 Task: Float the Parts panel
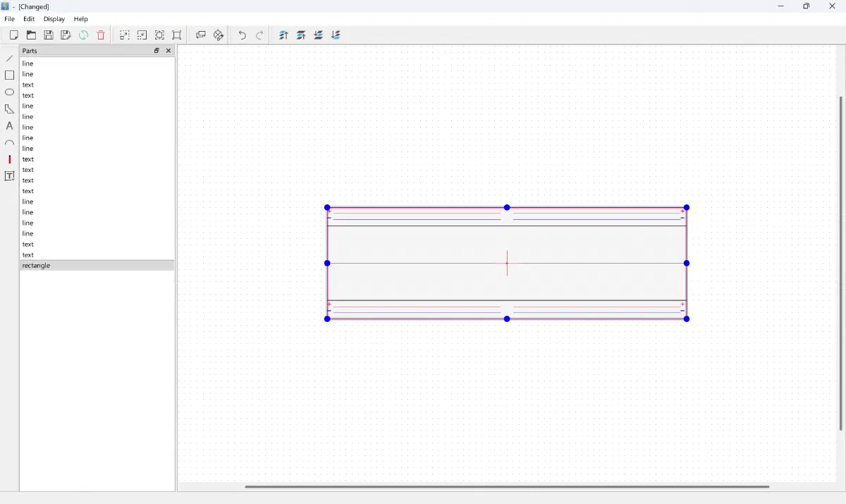click(157, 51)
